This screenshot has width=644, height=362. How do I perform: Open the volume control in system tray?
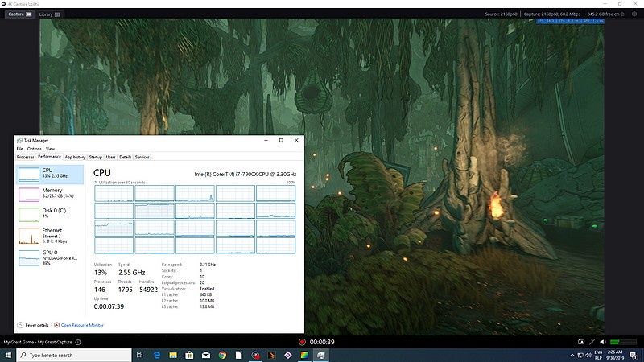(588, 355)
